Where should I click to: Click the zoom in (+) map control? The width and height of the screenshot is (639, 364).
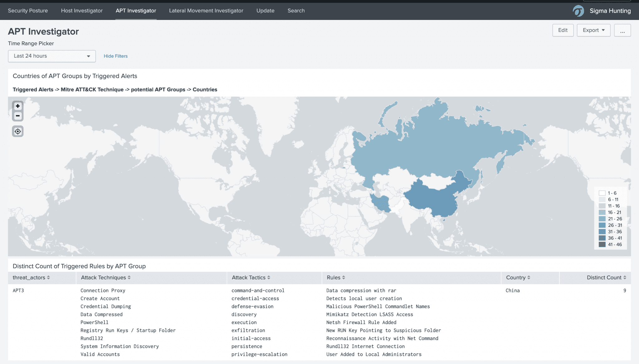point(18,106)
